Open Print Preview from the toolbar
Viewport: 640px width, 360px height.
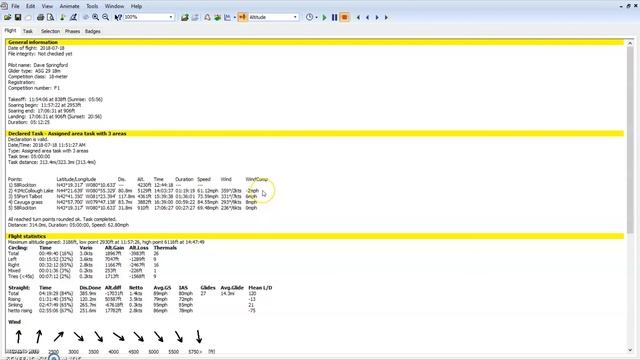[51, 17]
